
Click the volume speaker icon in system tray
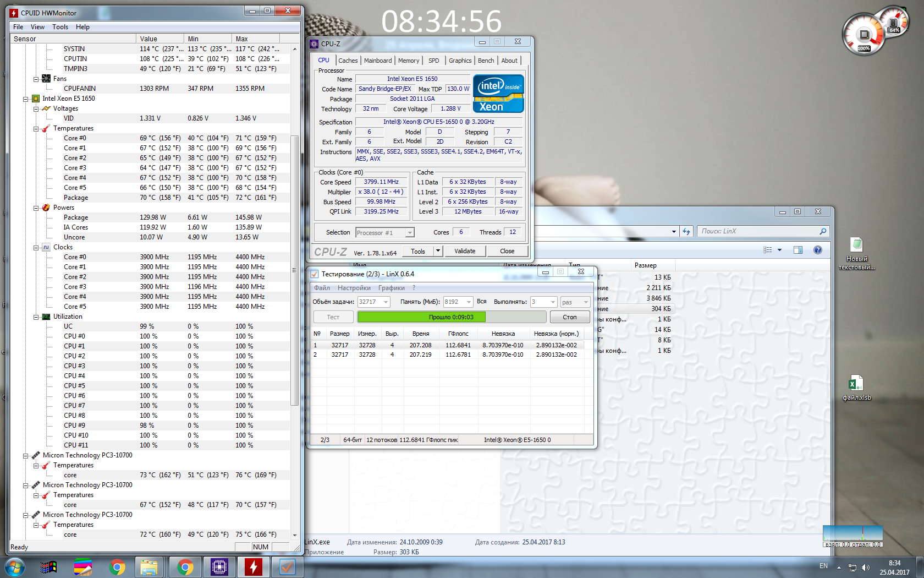(866, 568)
